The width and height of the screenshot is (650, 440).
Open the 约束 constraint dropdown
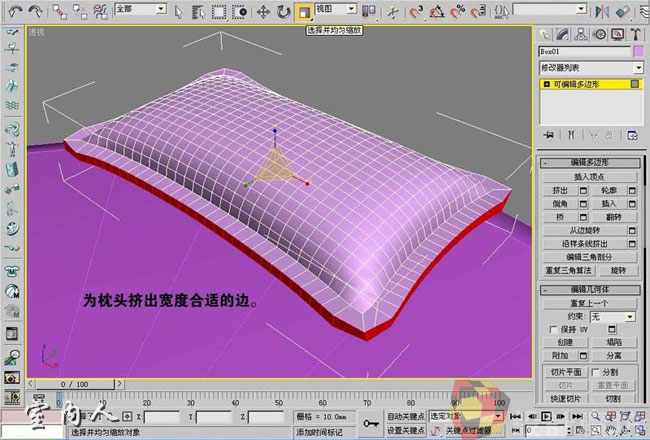613,317
